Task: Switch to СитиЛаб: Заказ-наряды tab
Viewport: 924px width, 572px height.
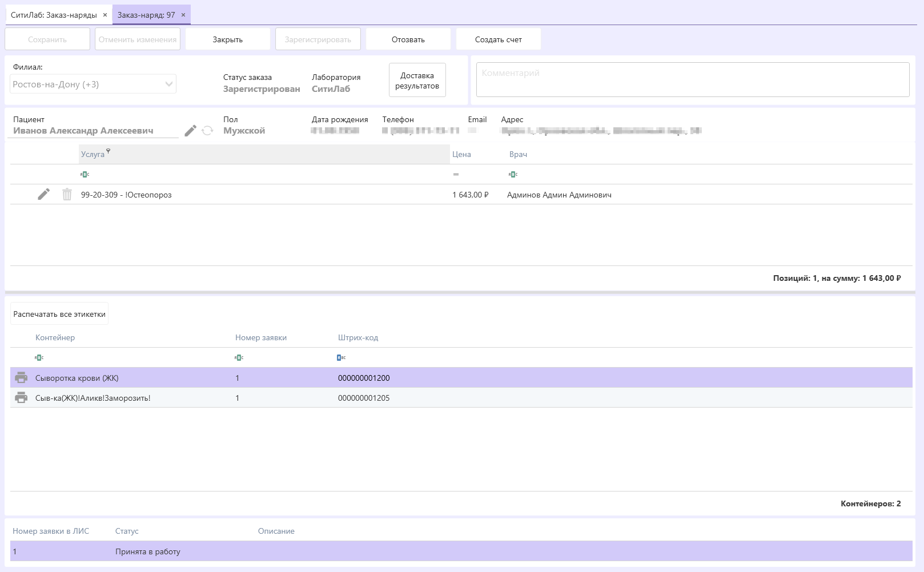Action: (x=54, y=15)
